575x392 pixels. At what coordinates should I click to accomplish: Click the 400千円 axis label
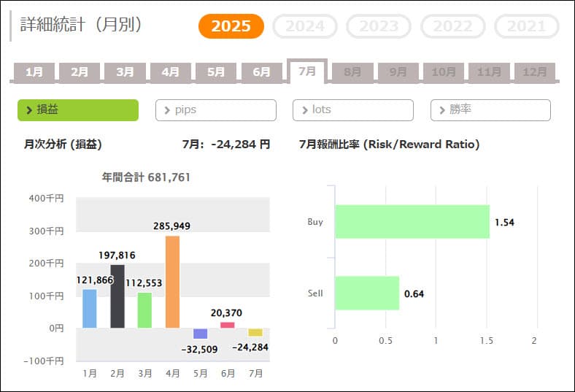47,199
